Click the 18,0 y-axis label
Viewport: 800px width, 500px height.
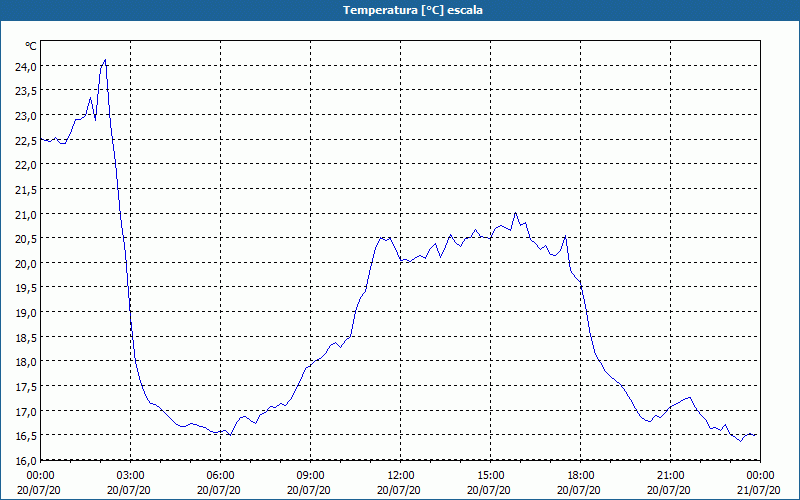point(26,362)
